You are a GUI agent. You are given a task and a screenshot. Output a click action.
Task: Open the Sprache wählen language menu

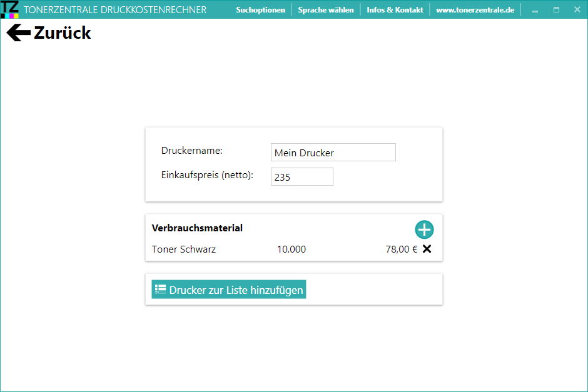pos(326,9)
